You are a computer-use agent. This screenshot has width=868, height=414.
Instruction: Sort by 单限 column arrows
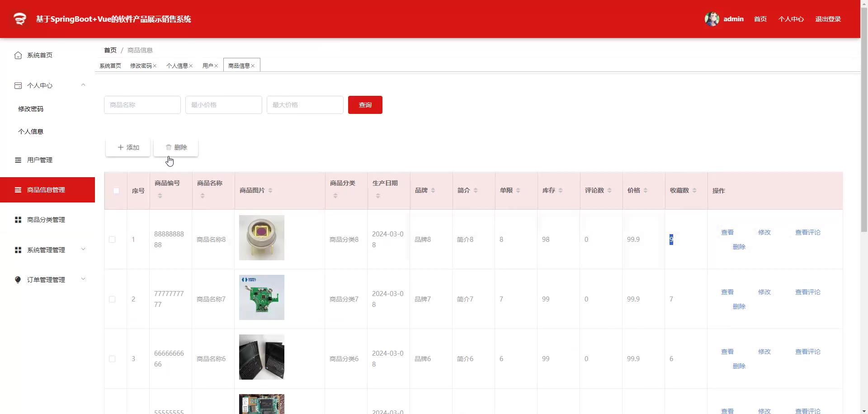518,190
